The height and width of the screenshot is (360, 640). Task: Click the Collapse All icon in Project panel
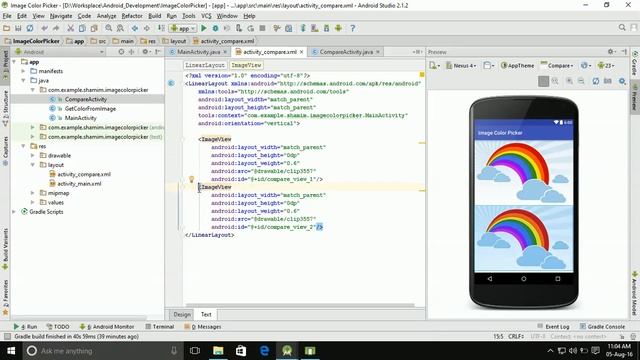pyautogui.click(x=131, y=52)
